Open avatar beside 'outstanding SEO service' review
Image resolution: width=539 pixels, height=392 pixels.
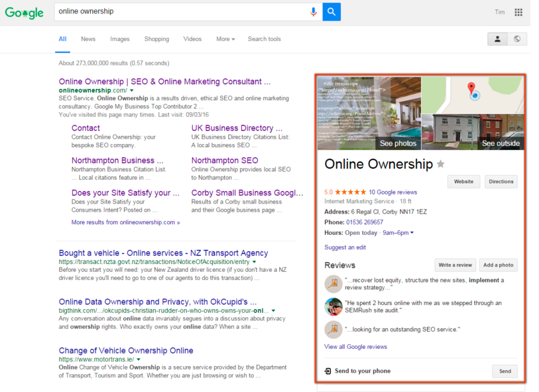[x=333, y=330]
